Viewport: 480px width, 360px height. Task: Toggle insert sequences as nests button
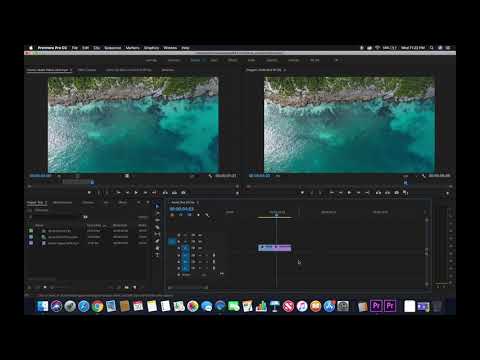(172, 215)
